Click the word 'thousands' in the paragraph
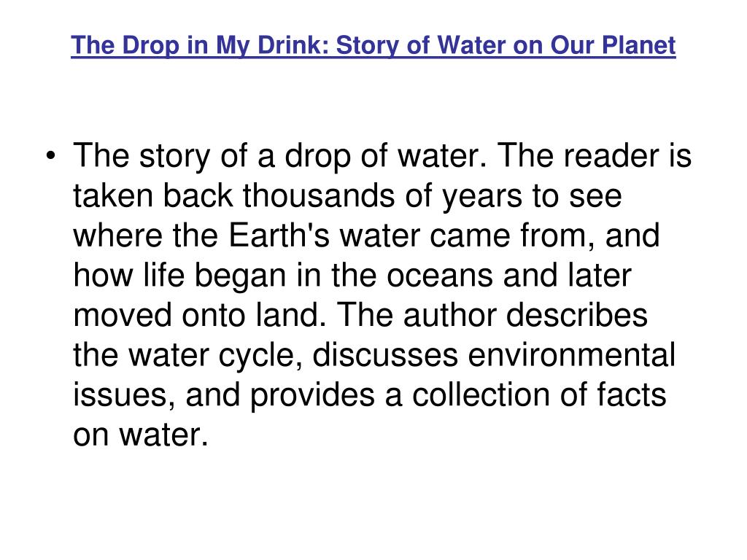Viewport: 747px width, 560px height. pyautogui.click(x=319, y=195)
